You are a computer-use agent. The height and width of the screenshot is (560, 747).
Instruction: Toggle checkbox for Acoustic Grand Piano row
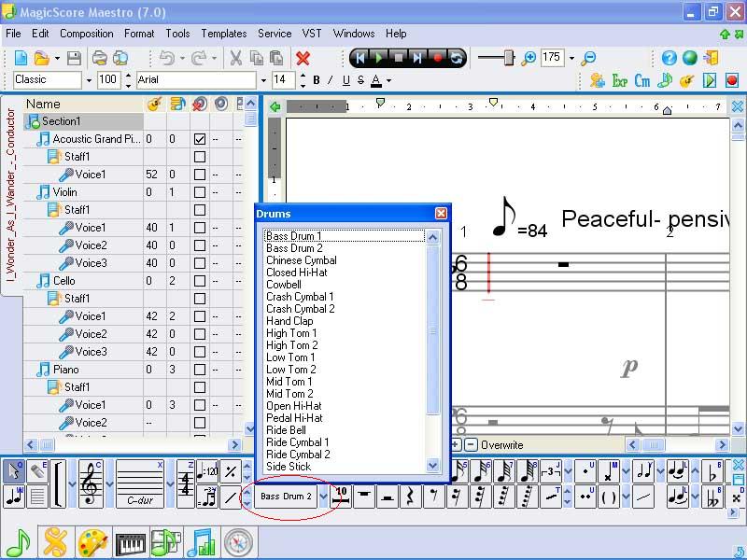click(200, 139)
